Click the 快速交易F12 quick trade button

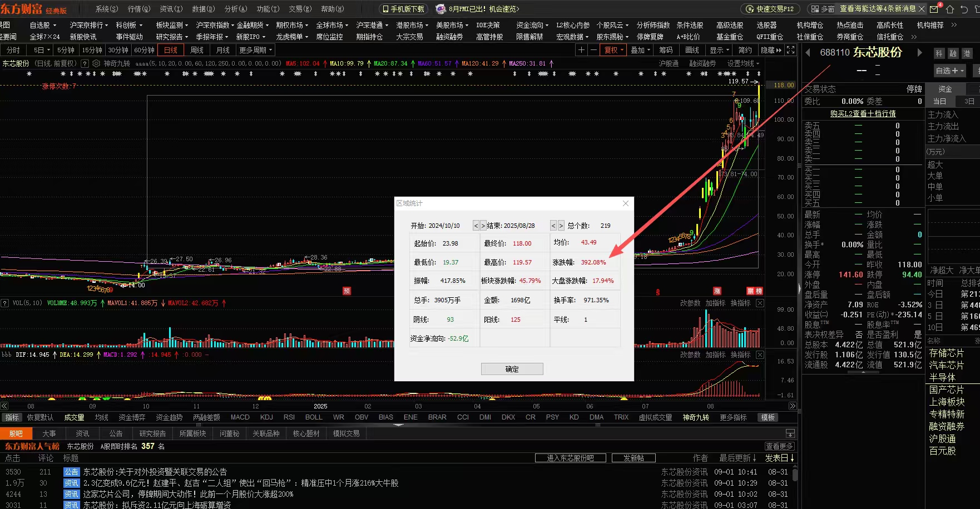point(770,9)
